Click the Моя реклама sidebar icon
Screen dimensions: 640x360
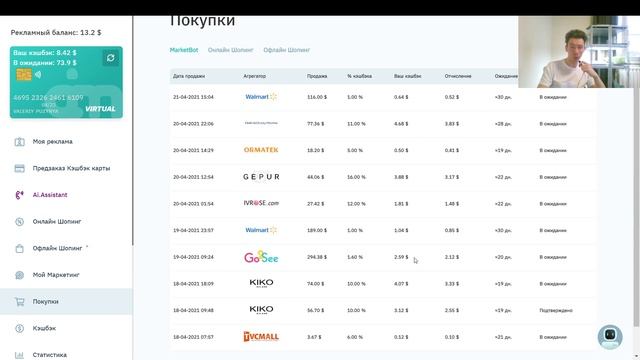click(x=20, y=142)
